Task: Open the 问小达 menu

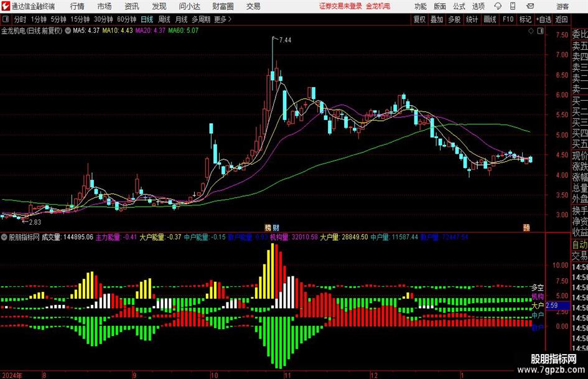Action: point(189,6)
